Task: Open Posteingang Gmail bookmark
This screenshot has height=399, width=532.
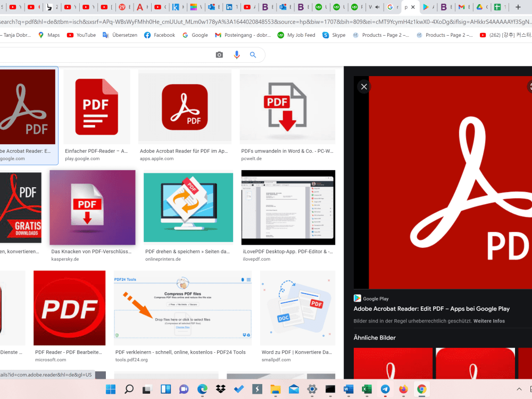Action: (243, 35)
